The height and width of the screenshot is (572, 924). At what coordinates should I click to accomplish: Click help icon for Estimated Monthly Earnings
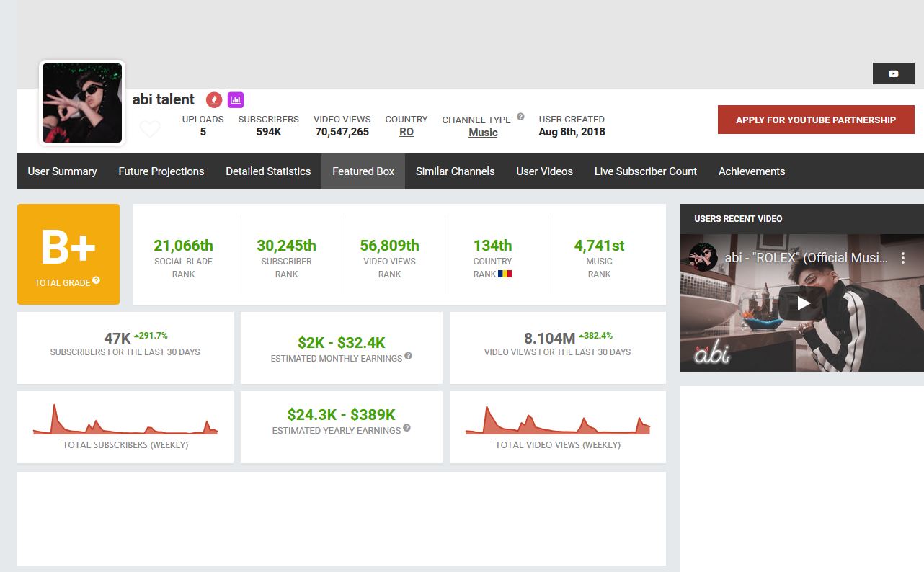(408, 356)
